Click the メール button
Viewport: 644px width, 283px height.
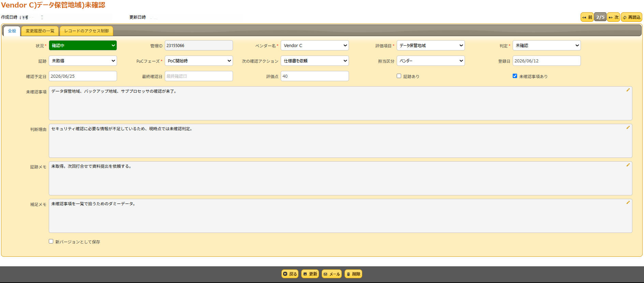[332, 274]
